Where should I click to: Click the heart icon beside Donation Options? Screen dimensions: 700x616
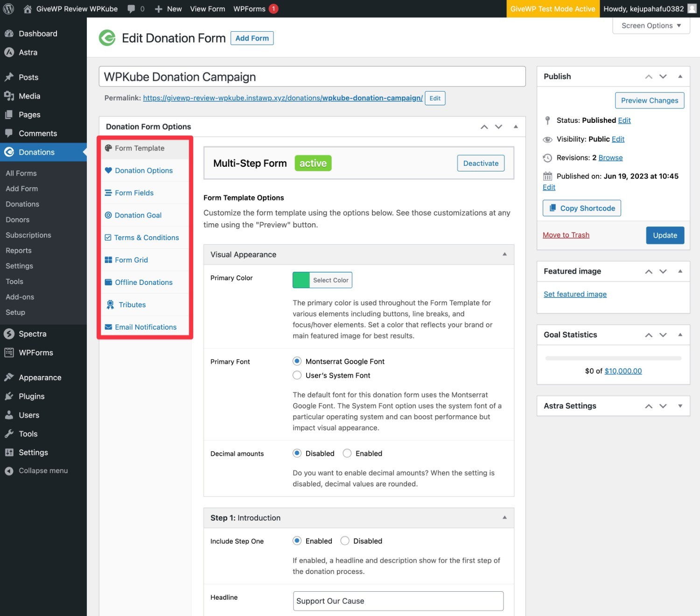pos(108,170)
